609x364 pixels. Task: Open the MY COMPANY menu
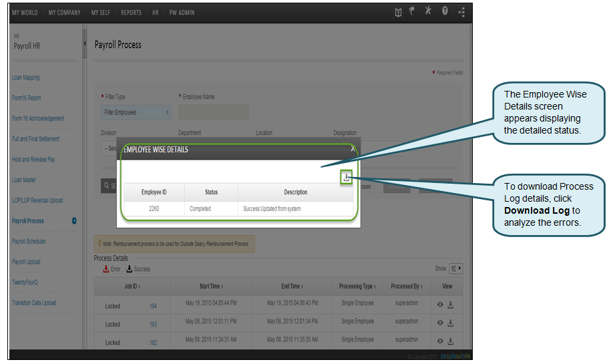point(64,13)
